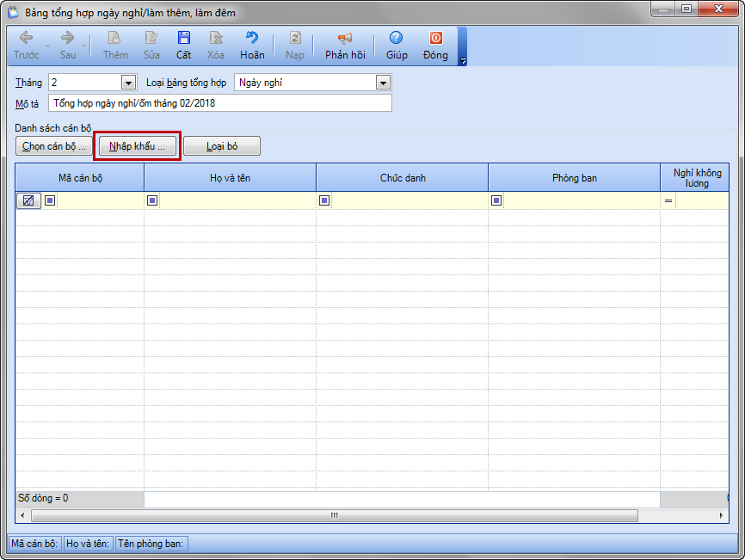The height and width of the screenshot is (560, 745).
Task: Sort by the Họ và tên column header
Action: (x=230, y=178)
